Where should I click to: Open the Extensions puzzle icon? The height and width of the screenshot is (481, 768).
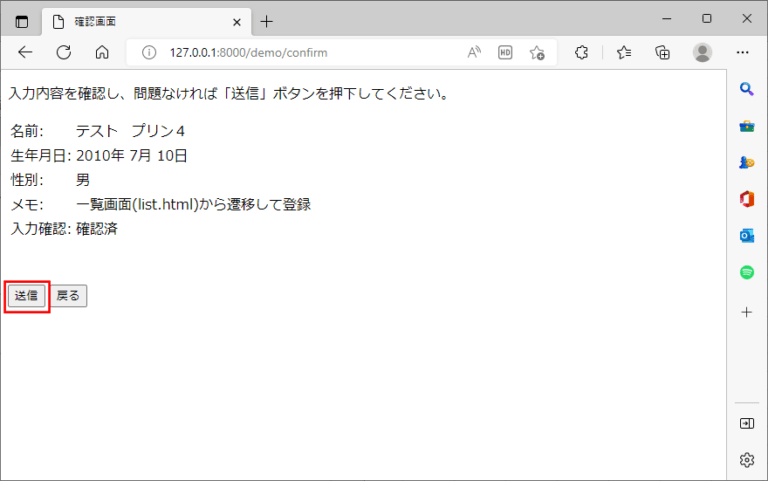pyautogui.click(x=581, y=52)
